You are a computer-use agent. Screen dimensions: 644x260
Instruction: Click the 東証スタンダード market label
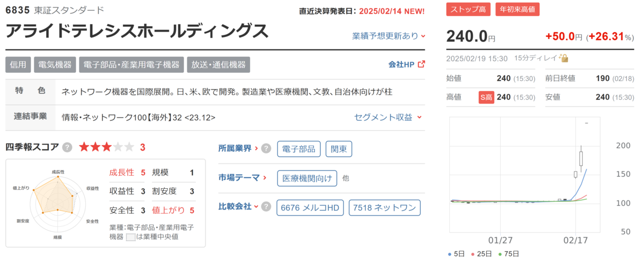(x=69, y=10)
